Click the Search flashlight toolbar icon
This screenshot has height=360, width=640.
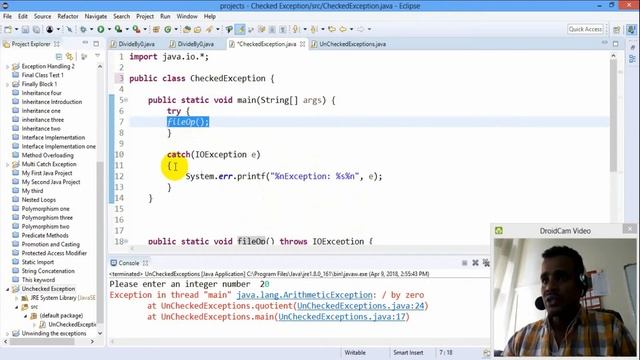(209, 29)
